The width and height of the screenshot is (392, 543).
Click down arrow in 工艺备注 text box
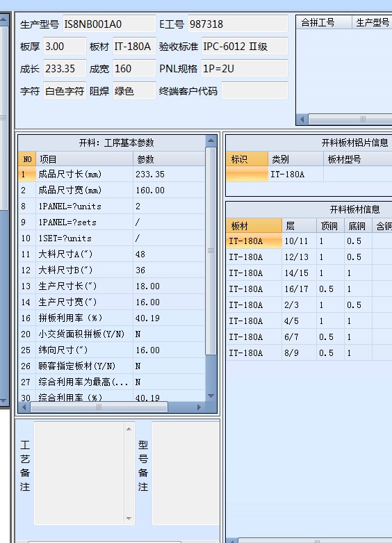point(129,519)
